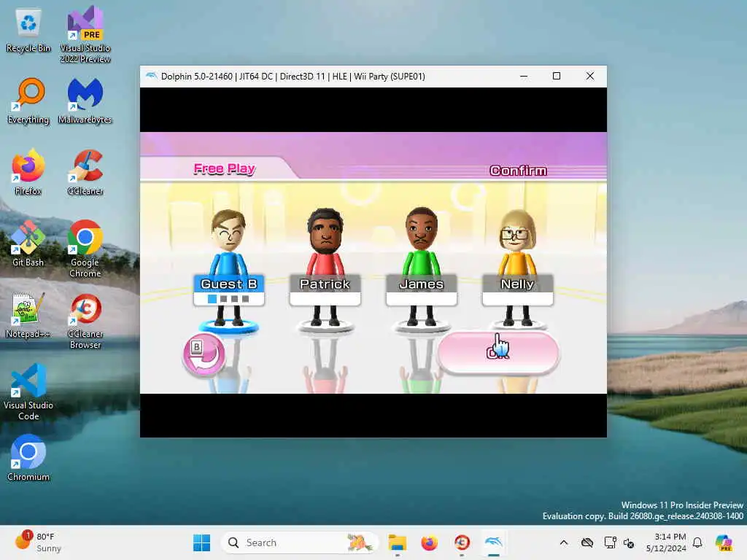The width and height of the screenshot is (747, 560).
Task: Minimize the Dolphin emulator window
Action: 524,76
